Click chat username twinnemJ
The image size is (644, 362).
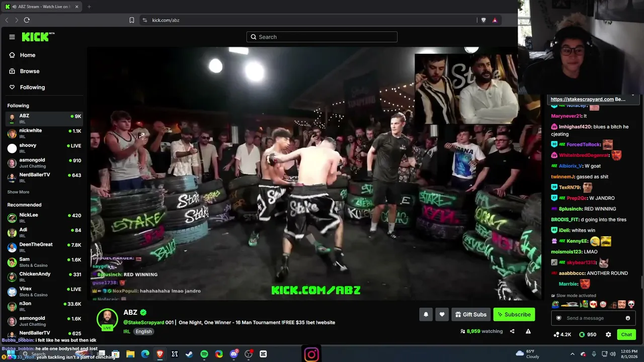(x=562, y=176)
